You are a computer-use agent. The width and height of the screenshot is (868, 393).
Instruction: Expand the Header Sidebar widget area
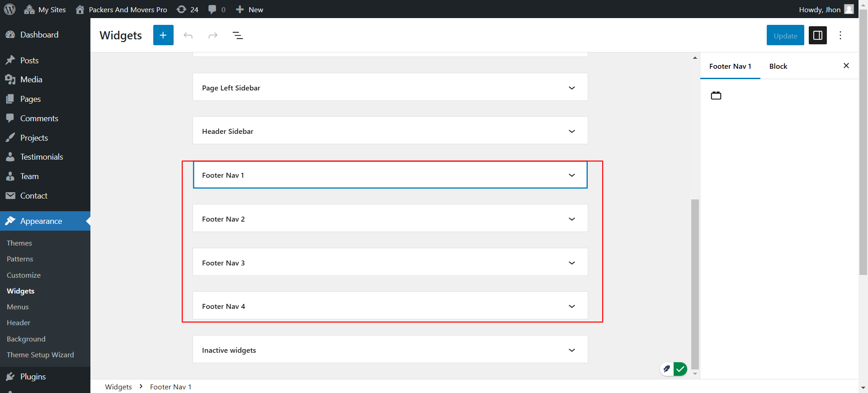571,131
